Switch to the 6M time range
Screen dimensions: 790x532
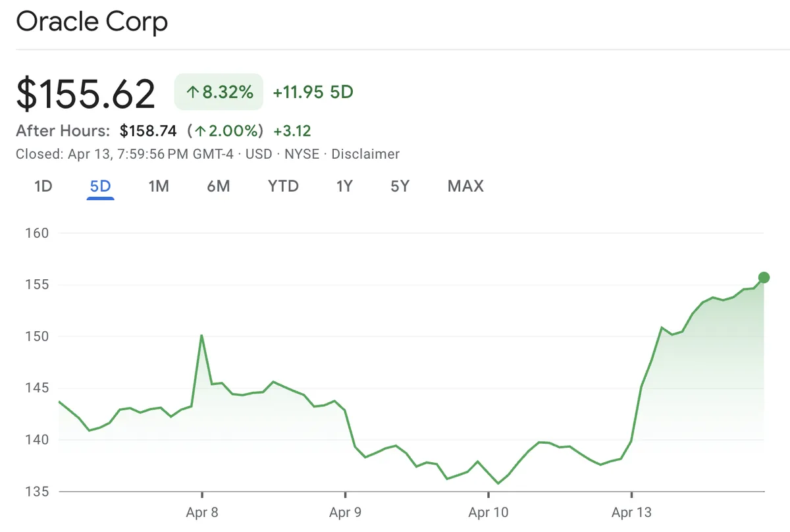(218, 186)
